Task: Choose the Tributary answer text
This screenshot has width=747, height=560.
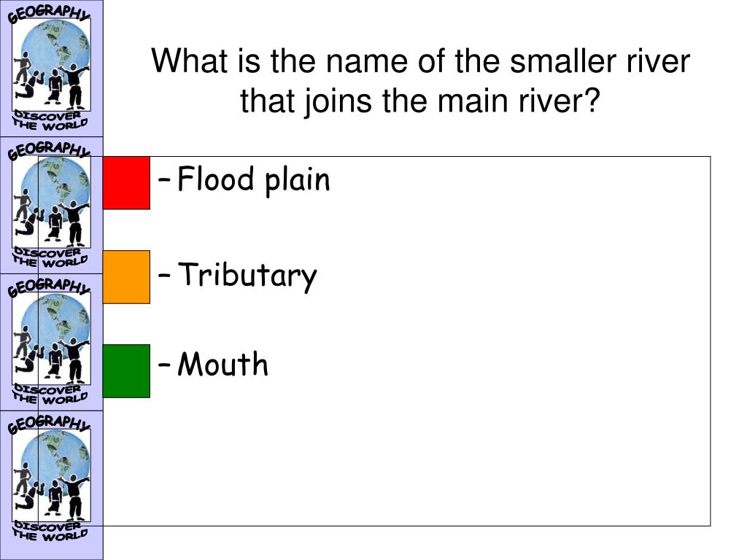Action: pyautogui.click(x=247, y=276)
